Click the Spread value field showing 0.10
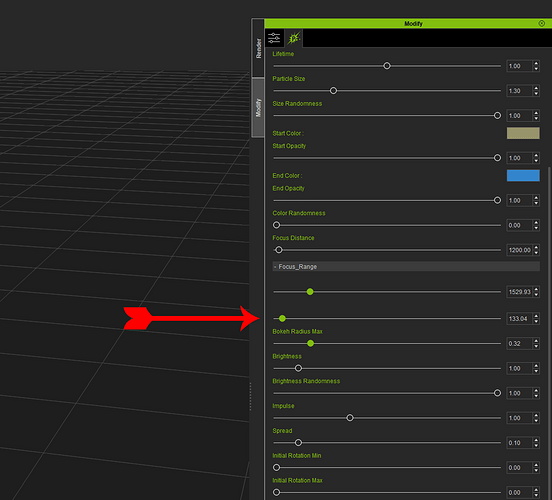Screen dimensions: 552x500 click(519, 443)
